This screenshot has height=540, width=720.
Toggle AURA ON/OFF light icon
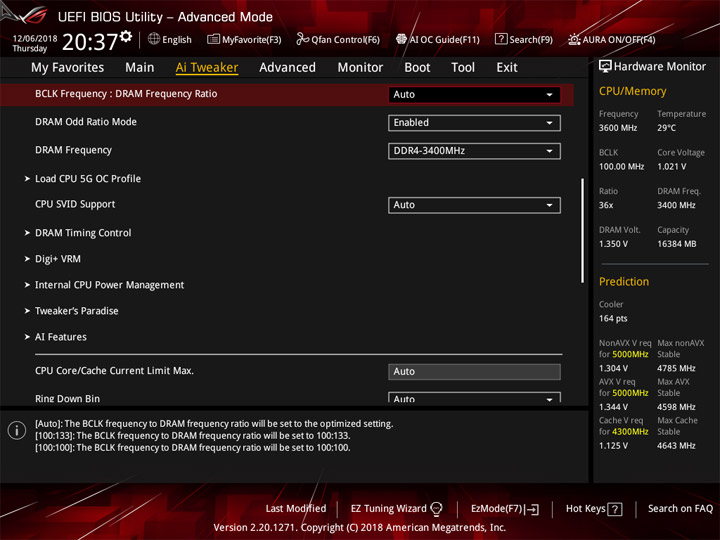point(574,39)
